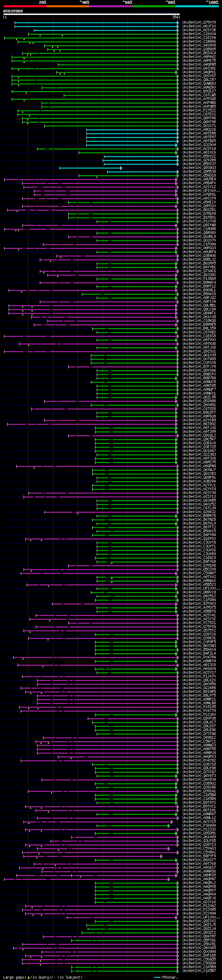Select the query name AV632989

(13, 11)
